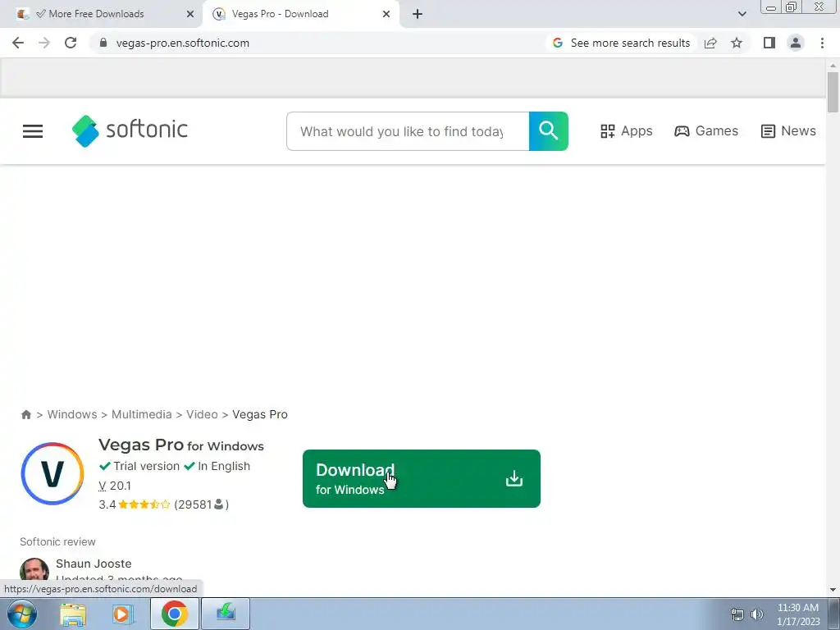The height and width of the screenshot is (630, 840).
Task: Click the green search magnifier button
Action: point(549,131)
